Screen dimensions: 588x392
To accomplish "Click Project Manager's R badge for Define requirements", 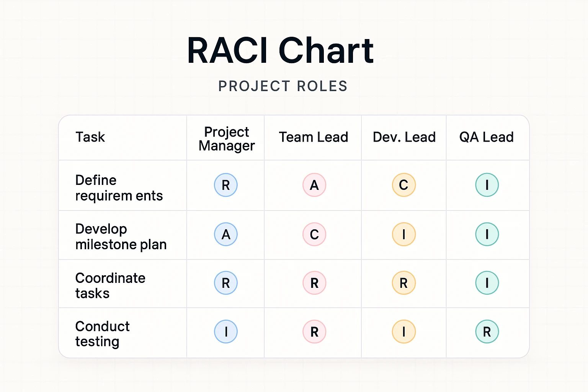I will 226,185.
